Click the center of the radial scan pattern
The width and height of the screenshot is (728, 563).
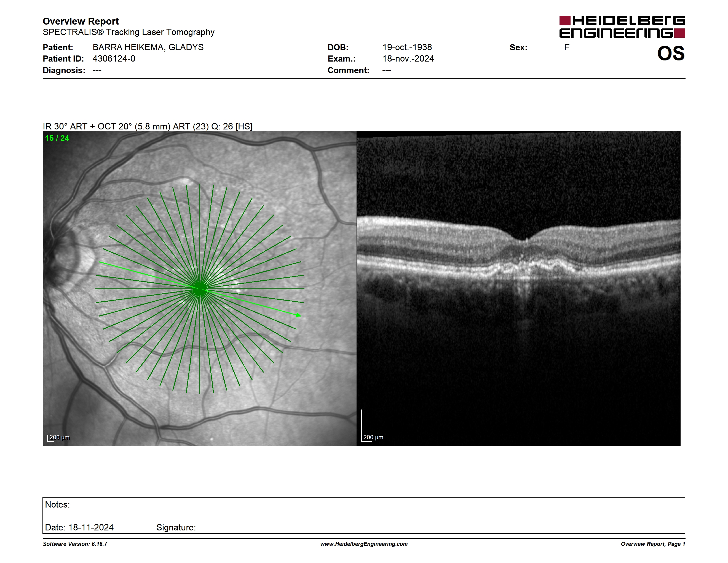click(200, 289)
